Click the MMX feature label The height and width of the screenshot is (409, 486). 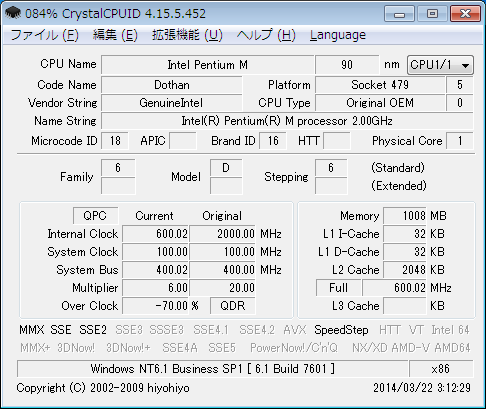32,330
